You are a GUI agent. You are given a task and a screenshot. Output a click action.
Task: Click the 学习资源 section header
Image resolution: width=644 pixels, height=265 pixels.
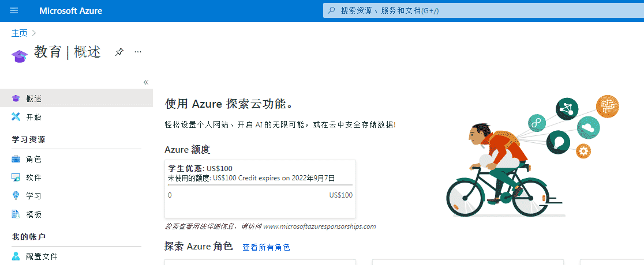tap(28, 140)
